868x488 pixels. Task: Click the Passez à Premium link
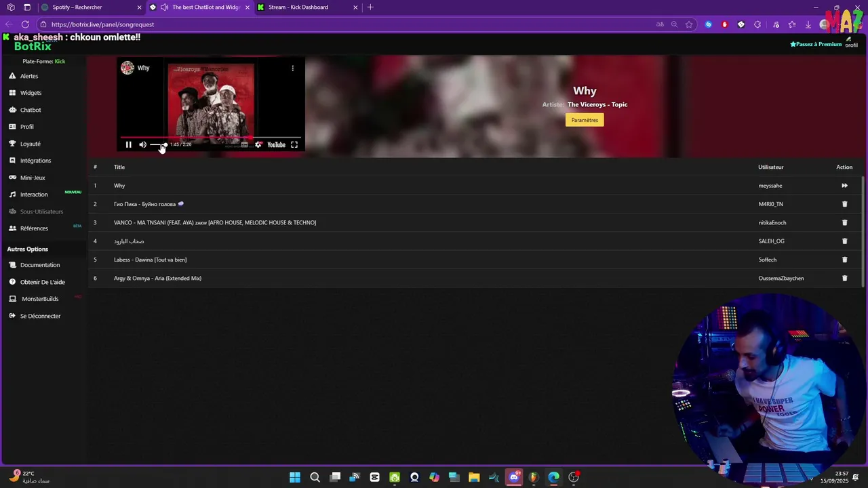[816, 44]
